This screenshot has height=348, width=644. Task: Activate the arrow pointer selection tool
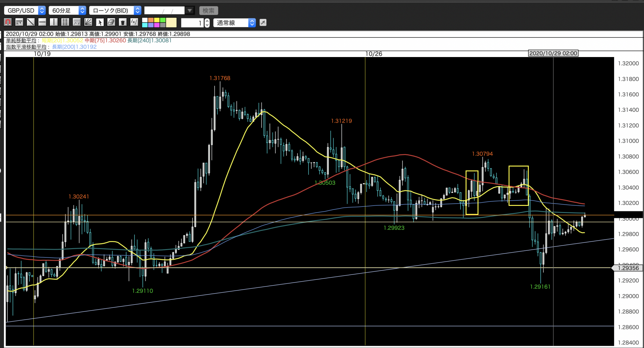100,22
